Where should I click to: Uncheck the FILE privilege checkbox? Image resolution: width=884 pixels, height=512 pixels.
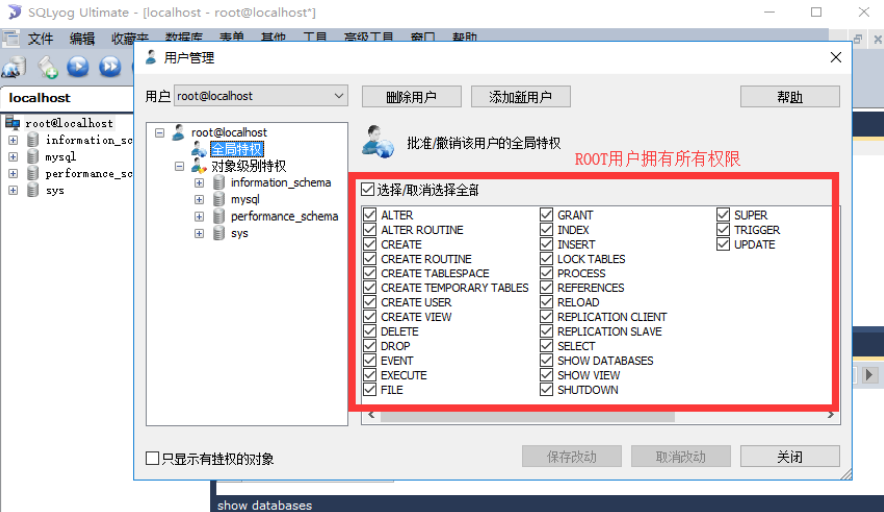coord(370,390)
